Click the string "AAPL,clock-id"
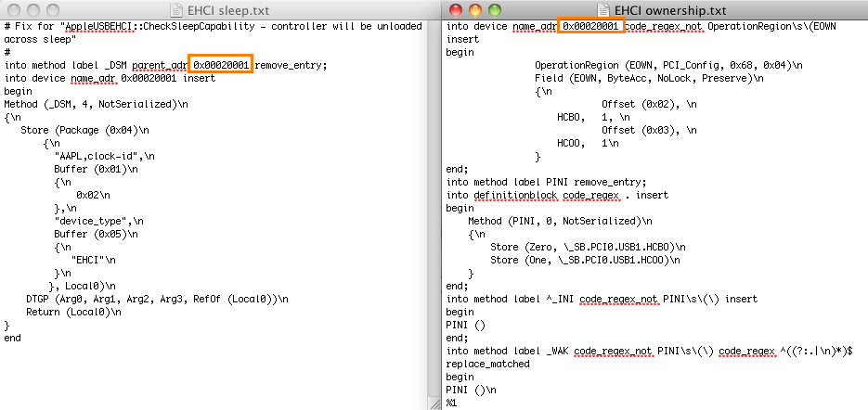868x410 pixels. tap(99, 157)
